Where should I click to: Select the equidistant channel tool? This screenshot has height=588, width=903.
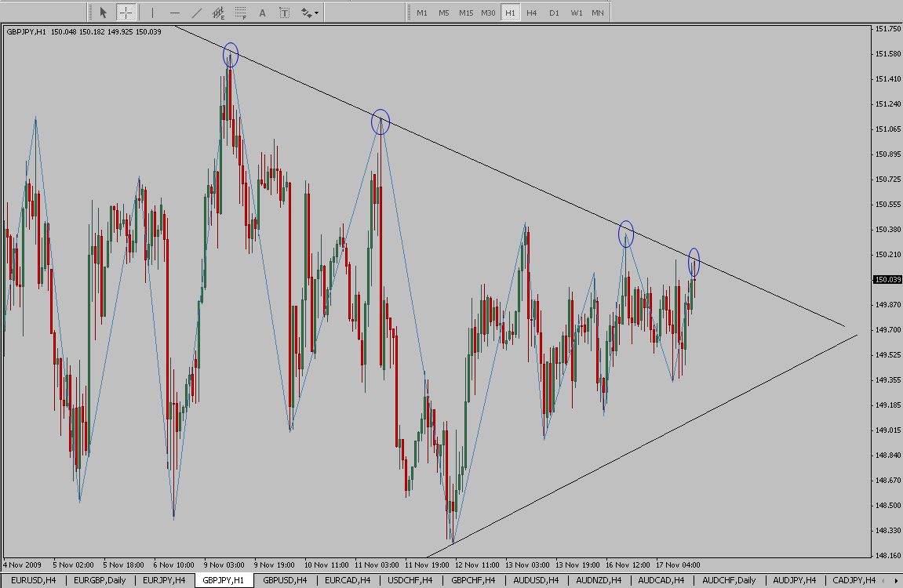(x=219, y=13)
